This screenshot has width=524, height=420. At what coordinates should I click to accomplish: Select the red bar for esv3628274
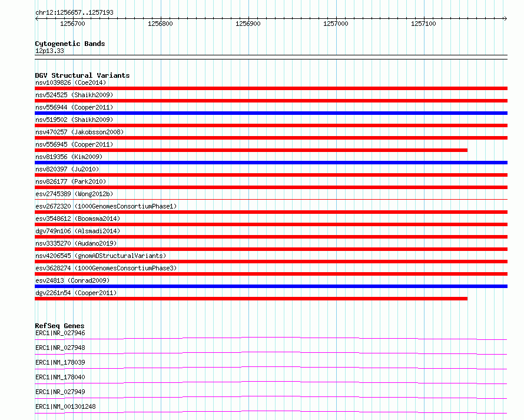271,274
